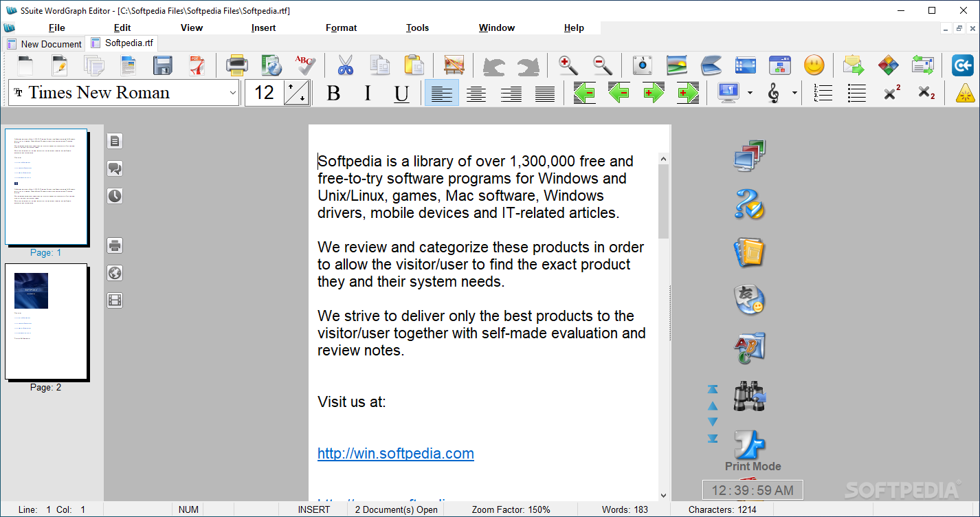Click the Print Mode button
The image size is (980, 517).
[753, 466]
